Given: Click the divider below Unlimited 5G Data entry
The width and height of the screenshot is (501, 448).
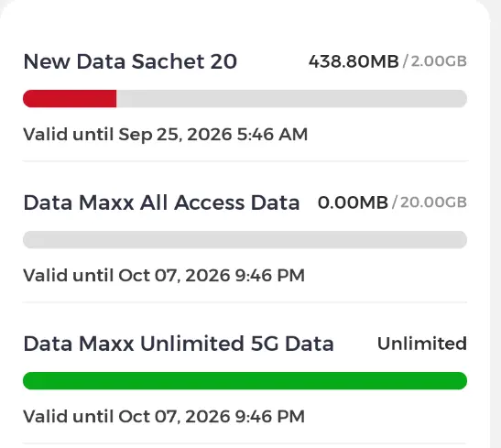Looking at the screenshot, I should (x=245, y=443).
